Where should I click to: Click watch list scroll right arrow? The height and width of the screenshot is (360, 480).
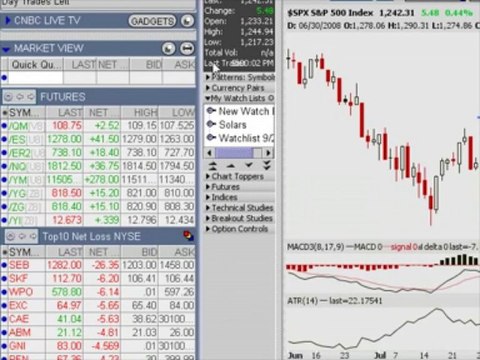click(x=268, y=153)
